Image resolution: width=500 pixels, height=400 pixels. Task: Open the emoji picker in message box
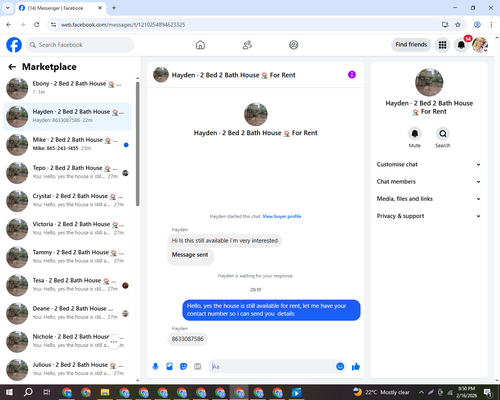point(340,367)
